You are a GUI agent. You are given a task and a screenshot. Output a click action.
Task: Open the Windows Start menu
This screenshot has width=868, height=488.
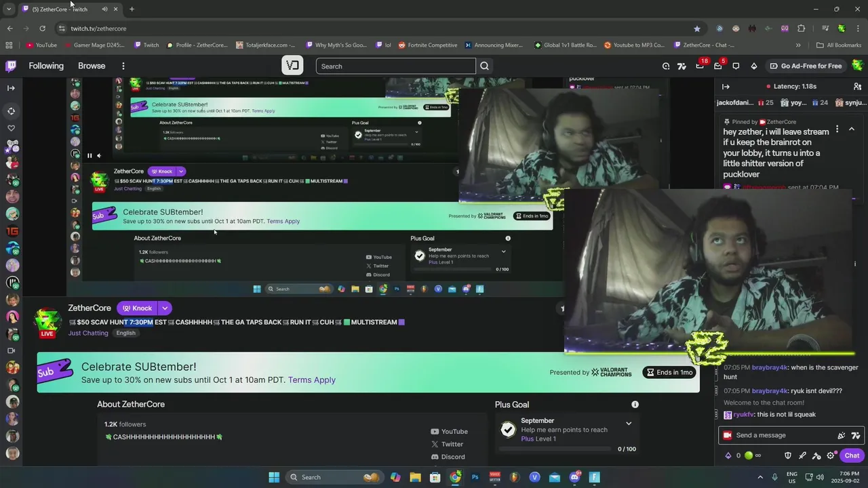(274, 477)
